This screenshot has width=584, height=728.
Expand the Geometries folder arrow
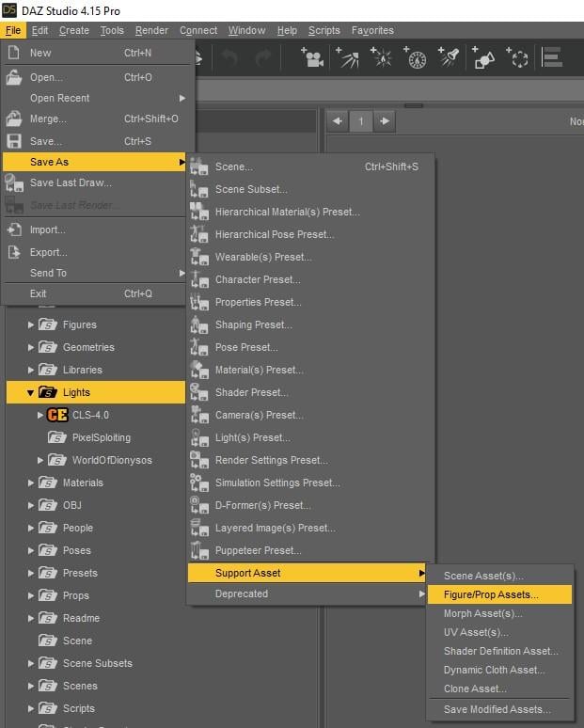tap(31, 347)
